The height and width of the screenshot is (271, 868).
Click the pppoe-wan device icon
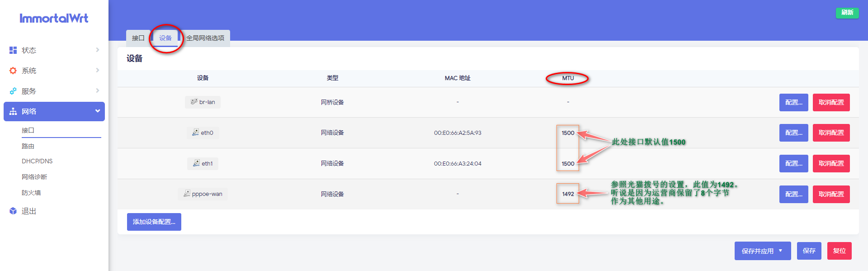(x=187, y=194)
